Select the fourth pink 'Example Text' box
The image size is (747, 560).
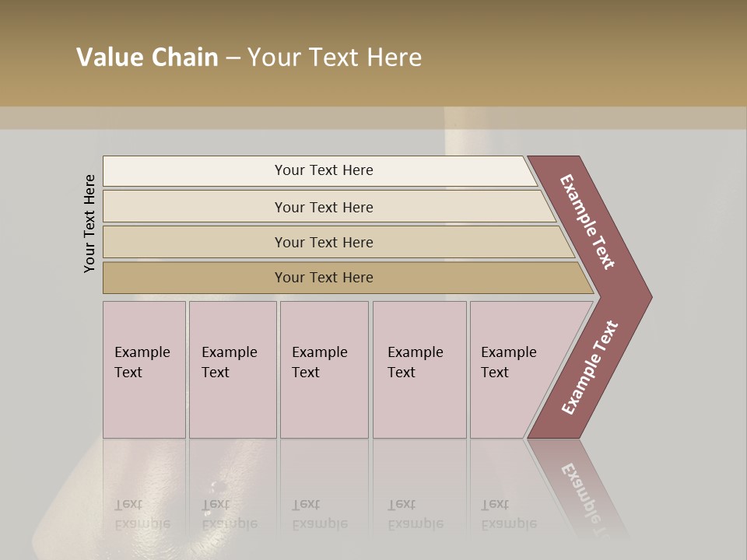pyautogui.click(x=419, y=369)
